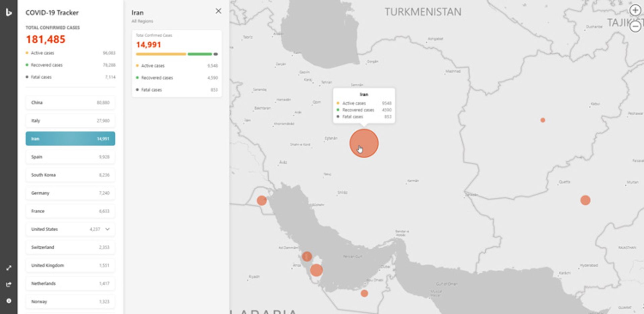Open Spain case details
The width and height of the screenshot is (644, 314).
point(70,157)
